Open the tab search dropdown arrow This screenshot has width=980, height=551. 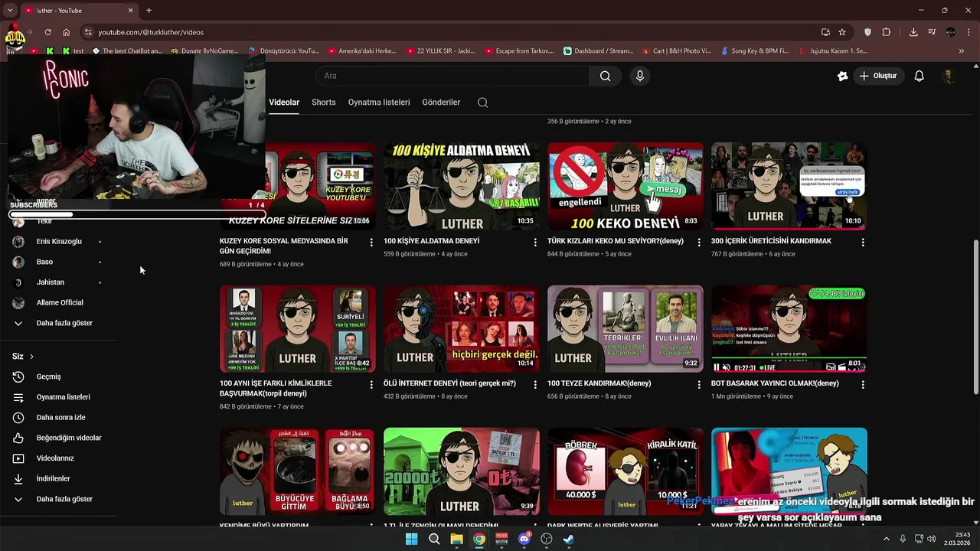coord(10,11)
